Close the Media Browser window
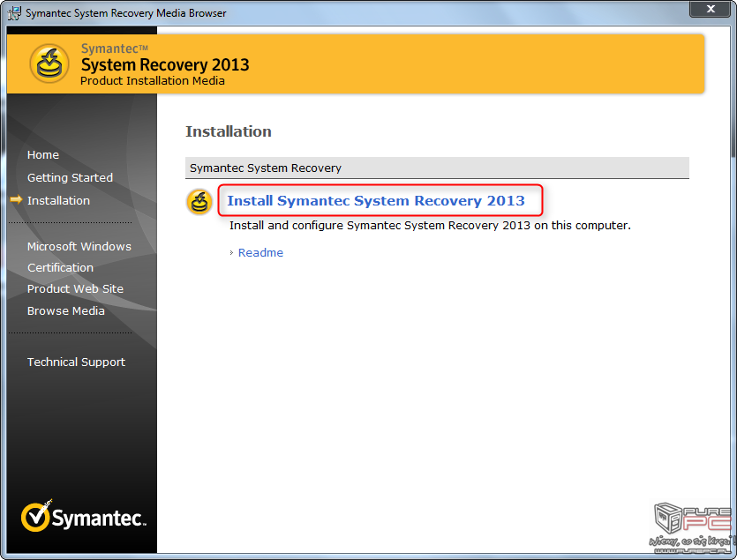 (711, 9)
